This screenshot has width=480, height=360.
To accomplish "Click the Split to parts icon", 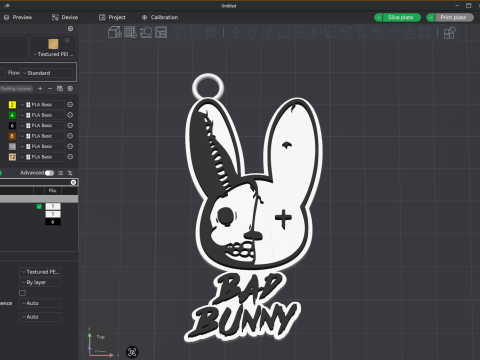I will [x=195, y=33].
